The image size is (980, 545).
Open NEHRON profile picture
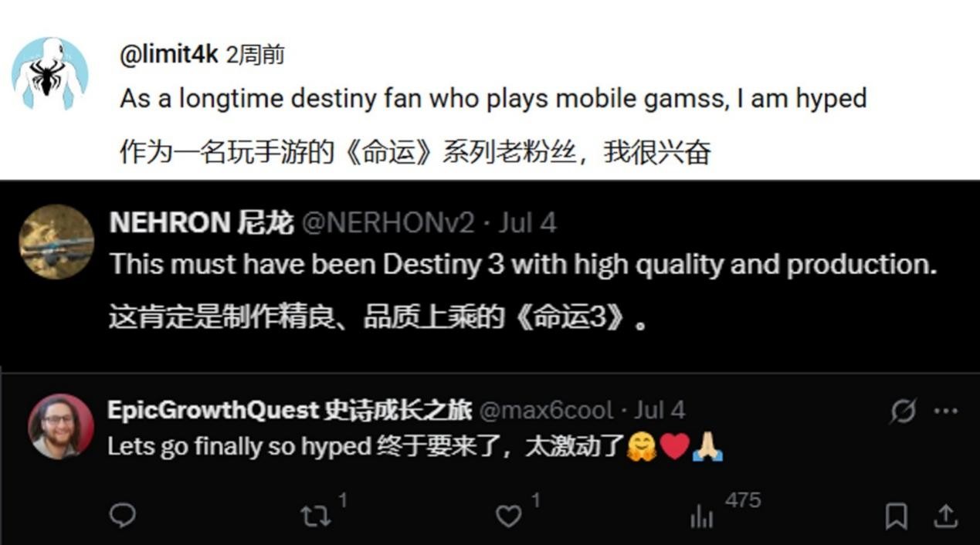click(x=56, y=242)
